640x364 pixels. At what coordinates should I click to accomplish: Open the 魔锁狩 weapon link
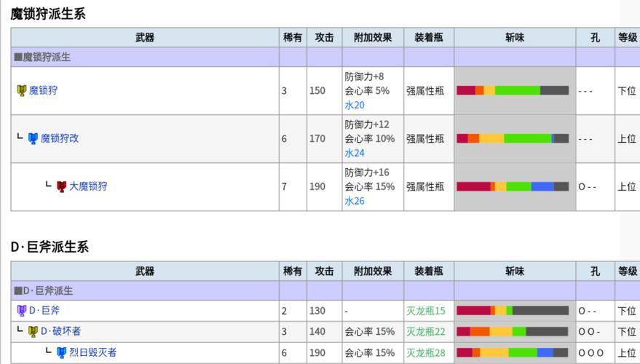pos(43,90)
